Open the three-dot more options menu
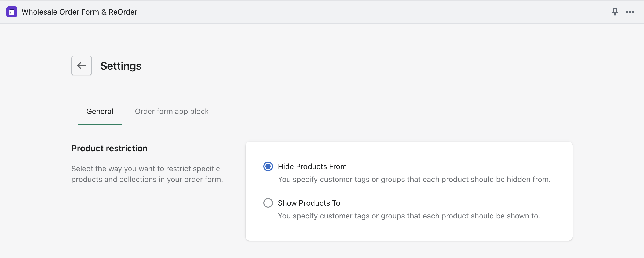 click(630, 12)
